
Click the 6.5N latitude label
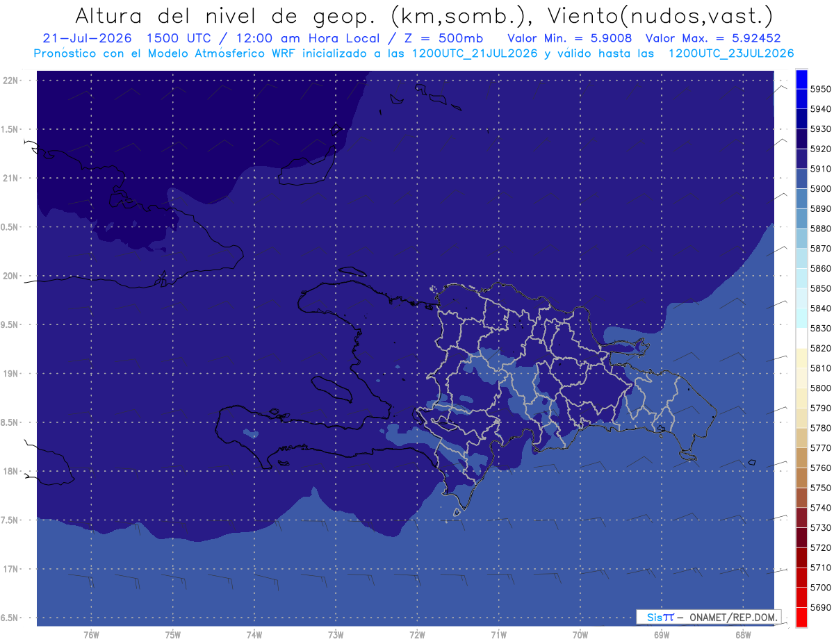click(x=10, y=618)
